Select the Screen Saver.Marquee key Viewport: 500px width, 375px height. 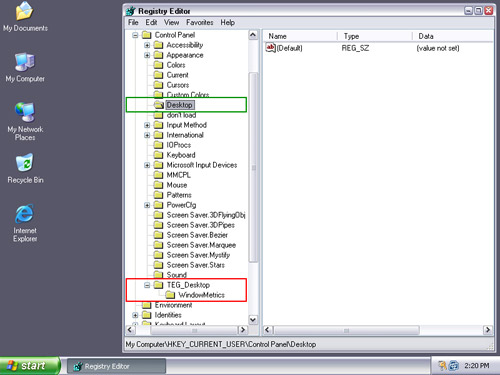[x=201, y=245]
